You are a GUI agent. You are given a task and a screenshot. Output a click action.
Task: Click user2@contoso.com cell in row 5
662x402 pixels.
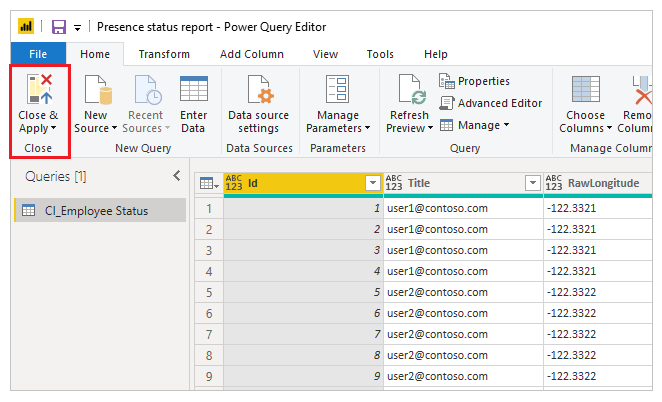463,293
